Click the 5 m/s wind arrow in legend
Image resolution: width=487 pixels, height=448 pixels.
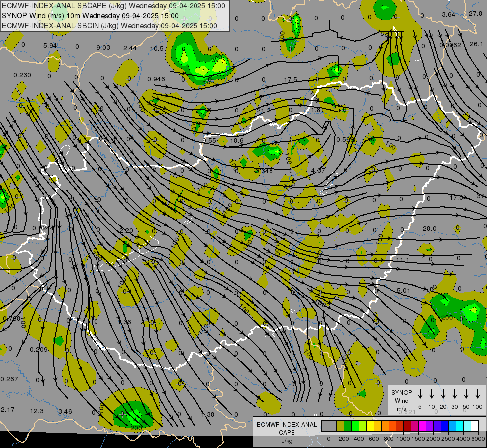pos(420,393)
